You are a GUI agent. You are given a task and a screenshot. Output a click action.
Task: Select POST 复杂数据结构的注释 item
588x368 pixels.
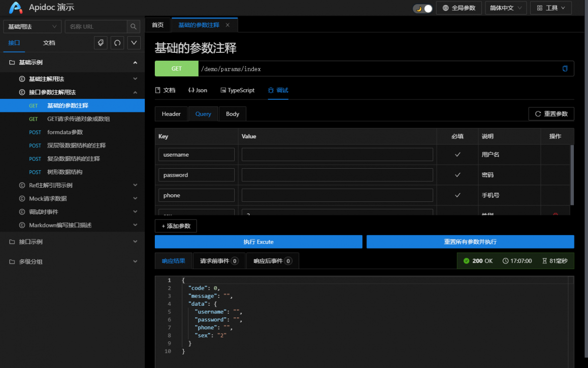click(72, 159)
